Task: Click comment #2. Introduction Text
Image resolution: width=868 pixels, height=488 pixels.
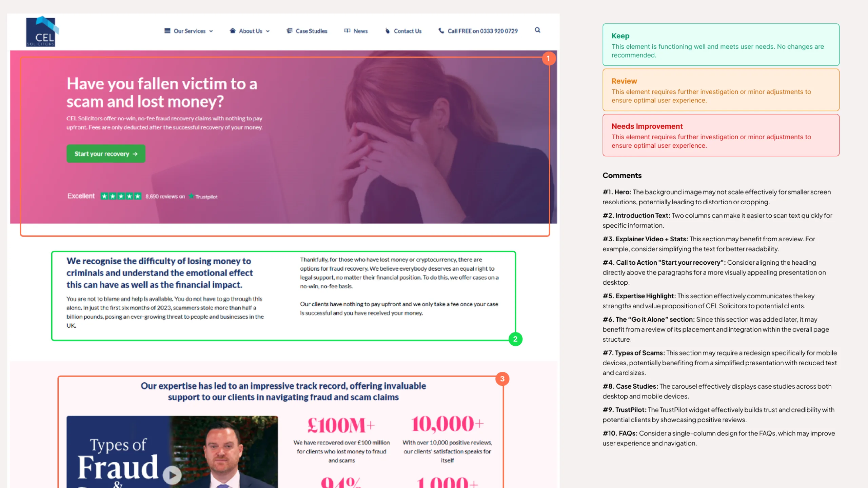Action: click(x=717, y=220)
